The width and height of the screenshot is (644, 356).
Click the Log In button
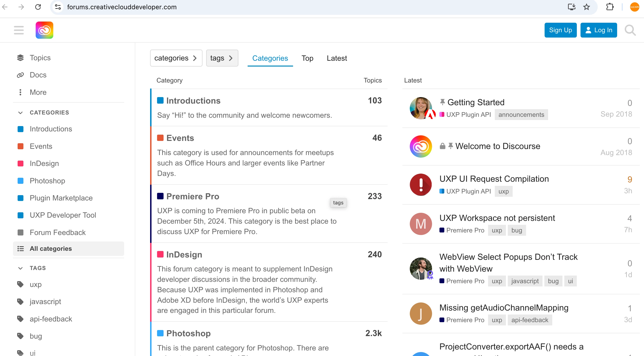599,30
